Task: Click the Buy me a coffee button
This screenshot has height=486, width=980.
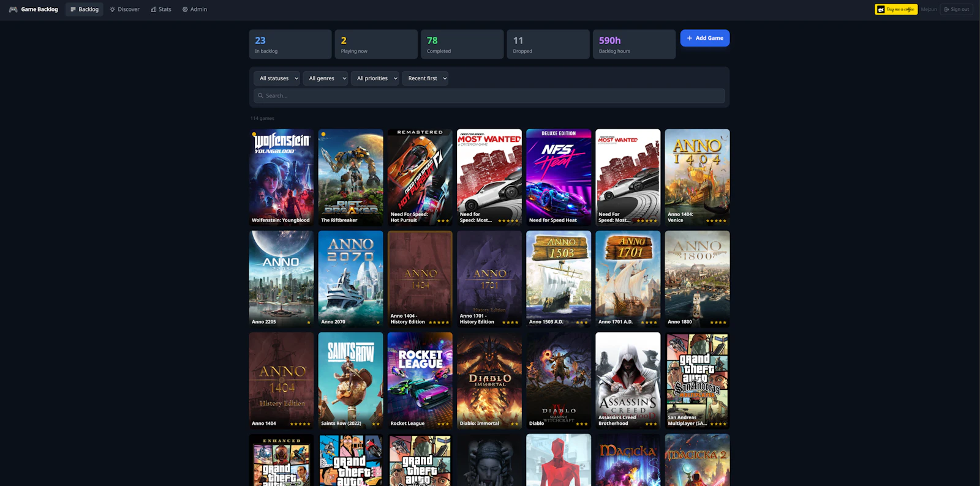Action: coord(896,9)
